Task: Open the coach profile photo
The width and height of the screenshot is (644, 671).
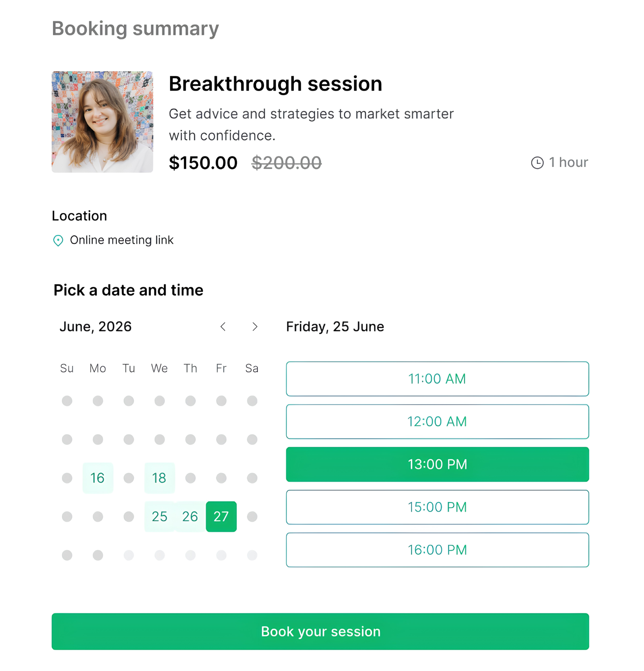Action: coord(102,122)
